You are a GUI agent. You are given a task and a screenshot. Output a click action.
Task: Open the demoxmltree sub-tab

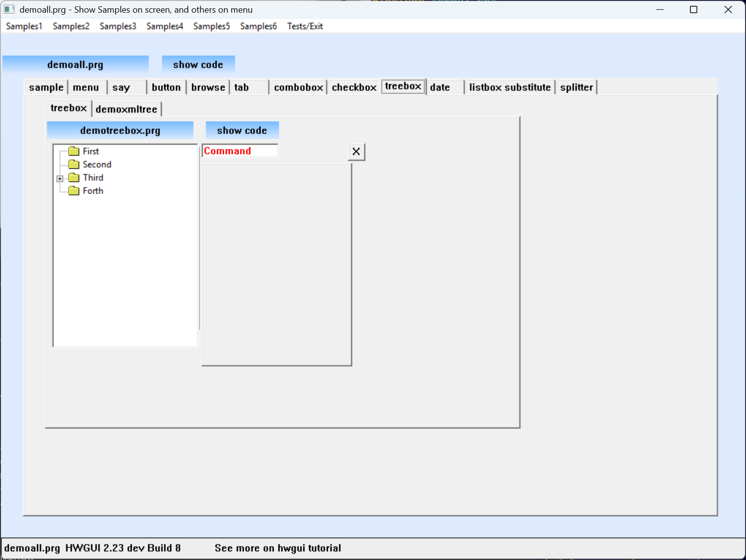(x=126, y=109)
